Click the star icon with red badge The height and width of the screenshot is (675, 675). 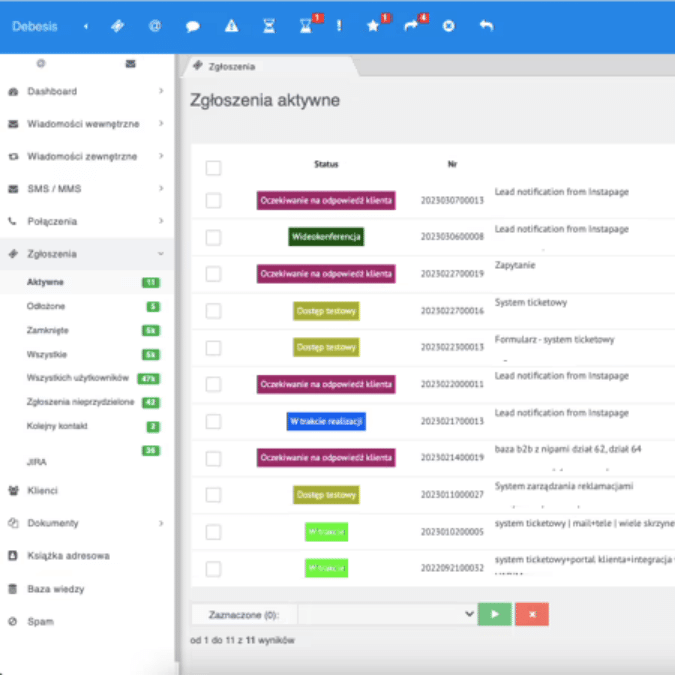(x=373, y=27)
